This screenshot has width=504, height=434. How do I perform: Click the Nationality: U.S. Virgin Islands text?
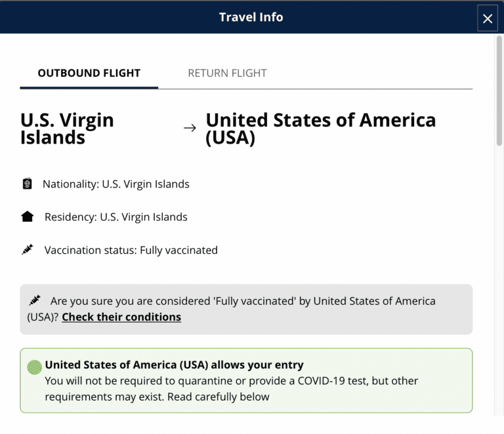click(x=116, y=184)
